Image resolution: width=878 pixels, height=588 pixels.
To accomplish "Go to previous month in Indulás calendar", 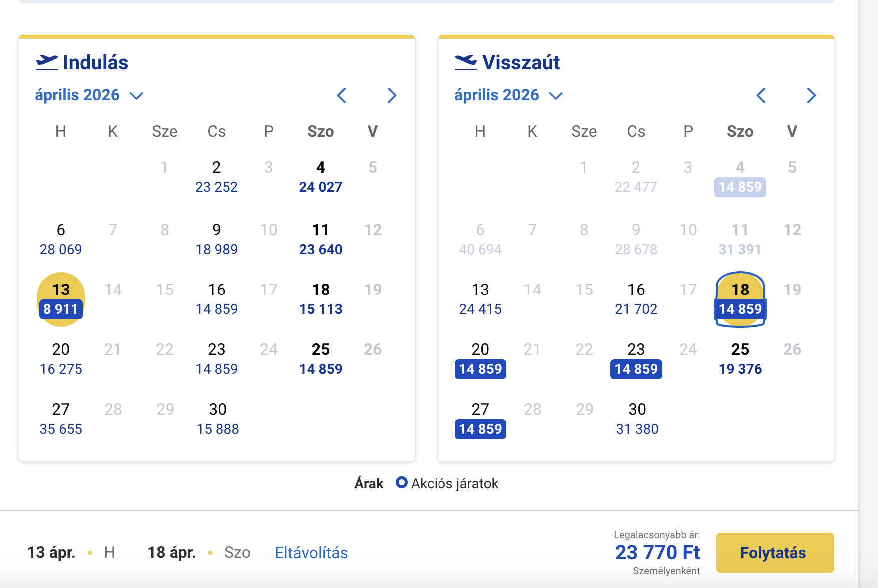I will (x=342, y=95).
